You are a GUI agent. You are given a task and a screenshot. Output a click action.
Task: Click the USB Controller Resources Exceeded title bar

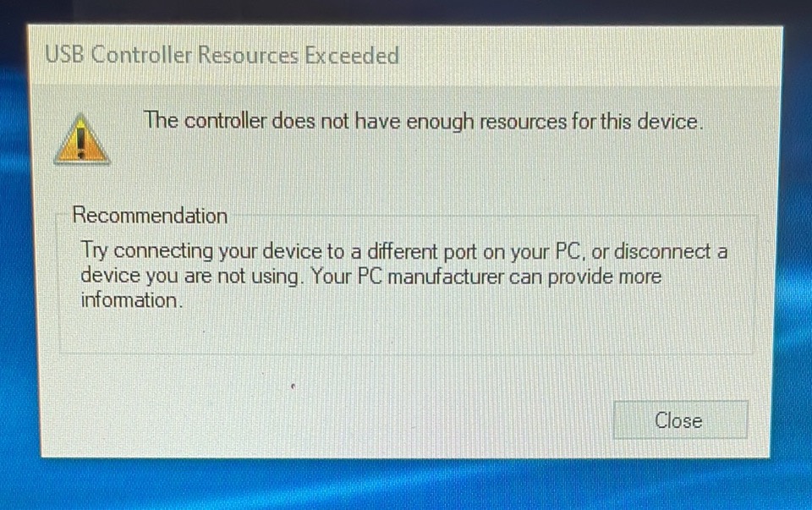[405, 56]
